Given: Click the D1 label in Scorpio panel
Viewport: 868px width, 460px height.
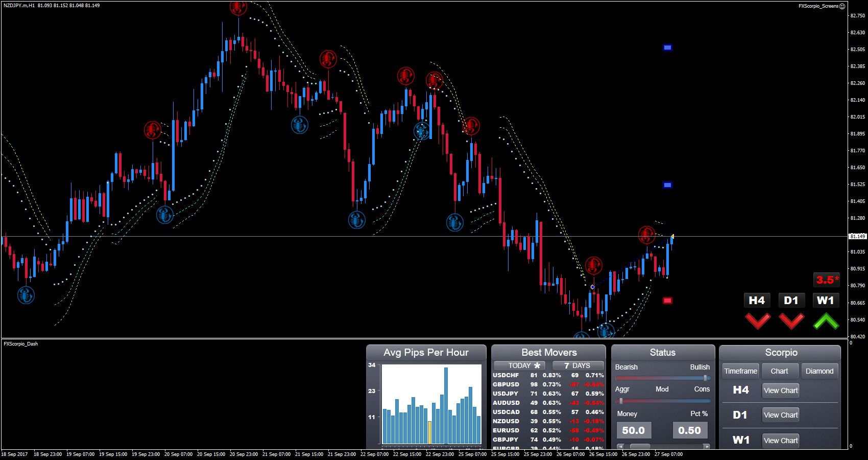Looking at the screenshot, I should coord(740,415).
